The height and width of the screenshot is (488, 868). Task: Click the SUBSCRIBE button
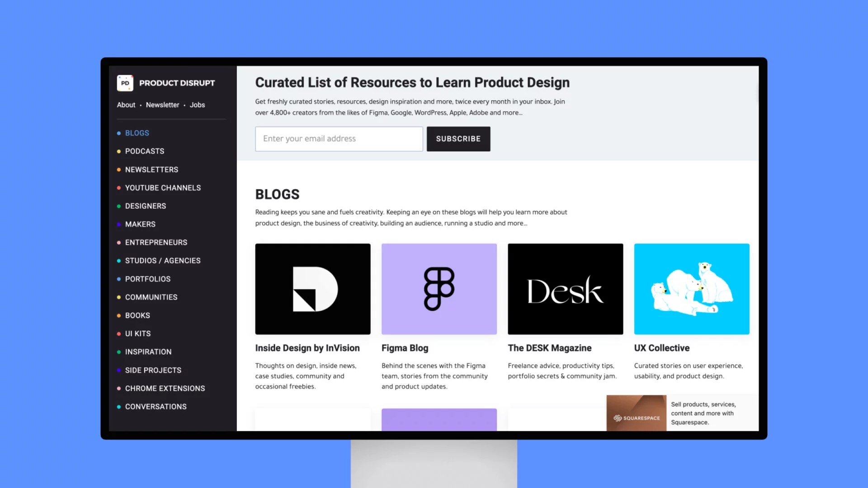(458, 138)
